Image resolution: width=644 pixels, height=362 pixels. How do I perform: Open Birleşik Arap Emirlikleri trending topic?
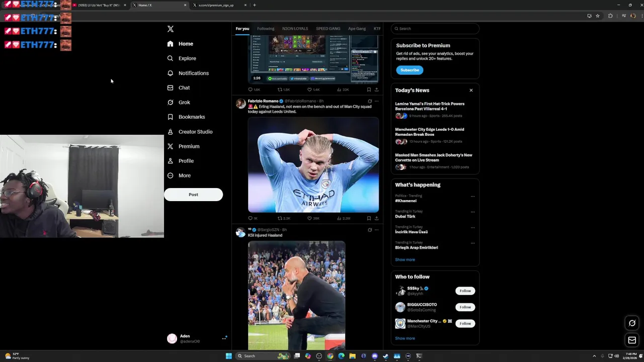[x=416, y=247]
